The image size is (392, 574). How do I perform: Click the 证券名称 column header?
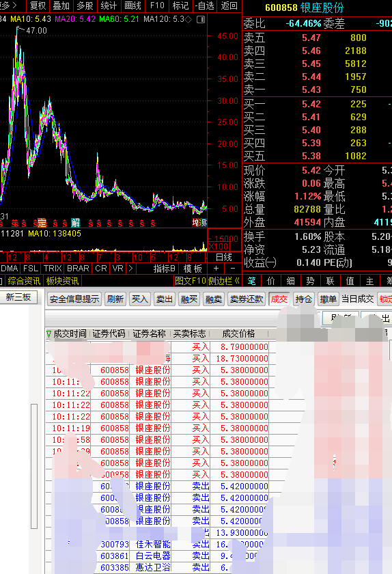[149, 334]
